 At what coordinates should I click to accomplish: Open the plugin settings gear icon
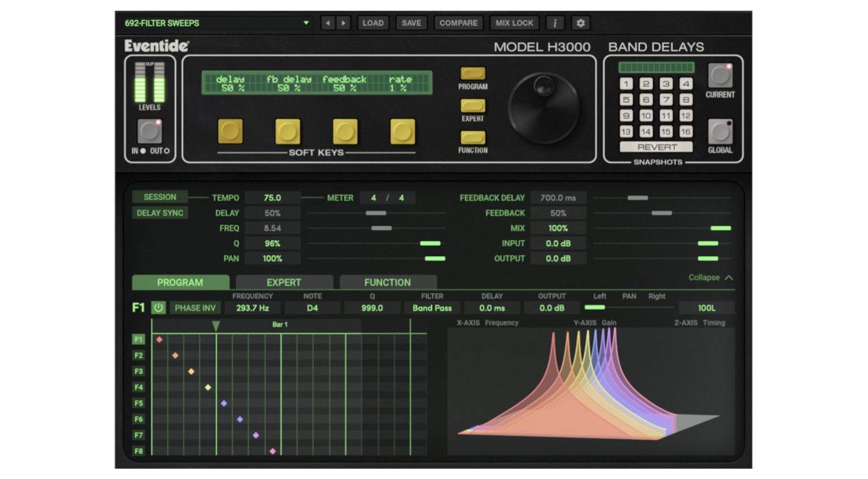coord(581,23)
